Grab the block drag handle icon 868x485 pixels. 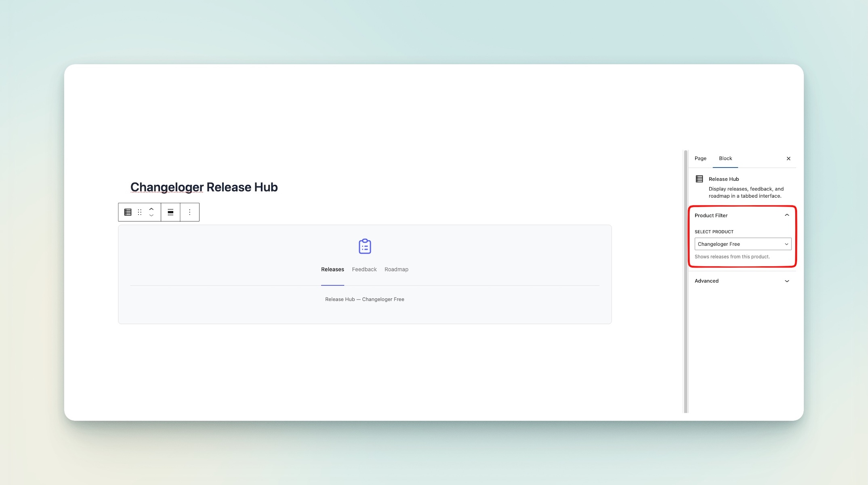(139, 212)
